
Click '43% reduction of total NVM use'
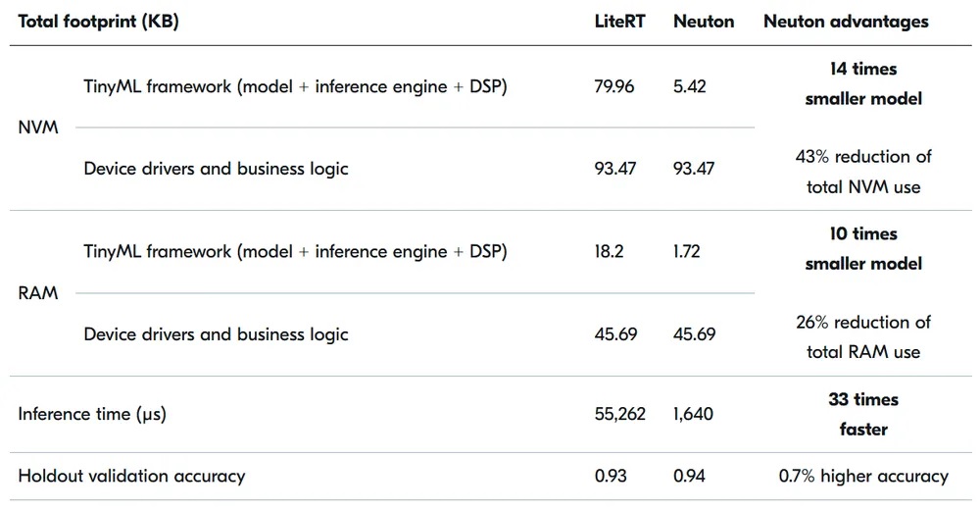[863, 172]
